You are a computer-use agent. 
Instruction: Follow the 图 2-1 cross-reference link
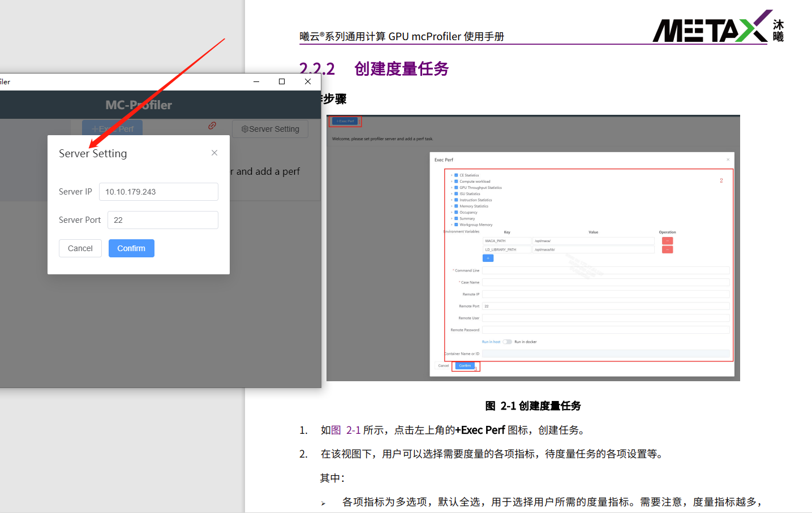[x=346, y=430]
